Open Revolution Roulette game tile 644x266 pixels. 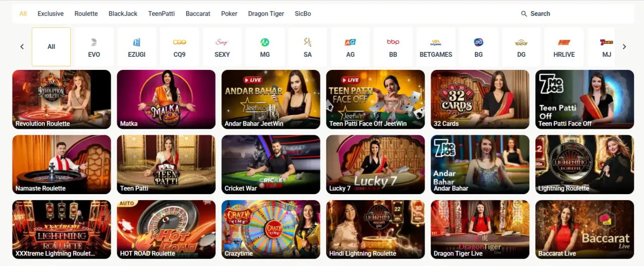point(61,100)
